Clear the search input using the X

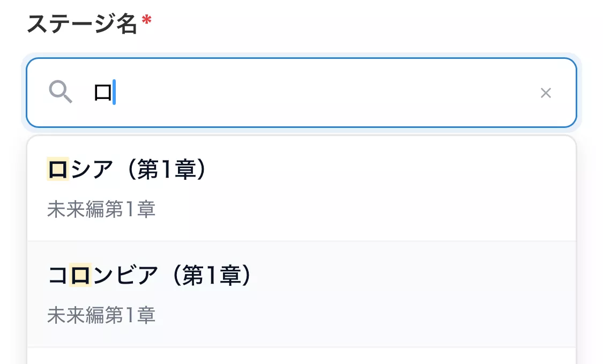(546, 93)
